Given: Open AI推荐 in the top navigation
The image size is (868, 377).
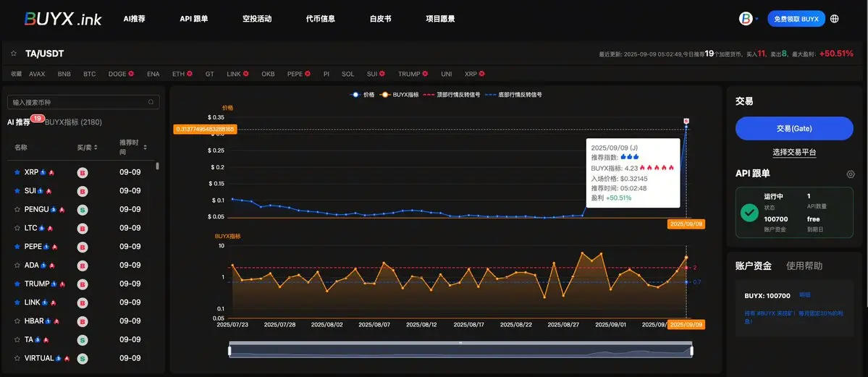Looking at the screenshot, I should tap(135, 19).
